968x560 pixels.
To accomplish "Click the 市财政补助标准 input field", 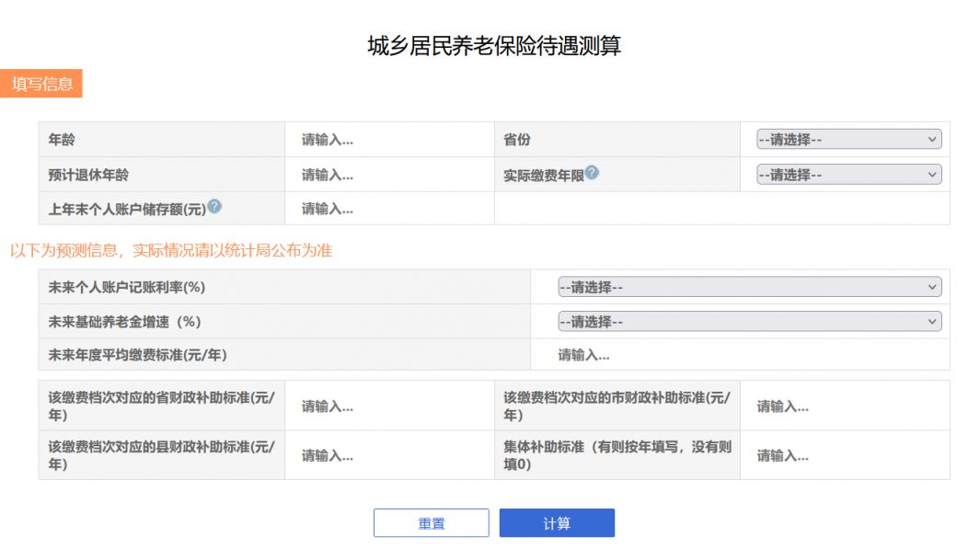I will pos(847,405).
